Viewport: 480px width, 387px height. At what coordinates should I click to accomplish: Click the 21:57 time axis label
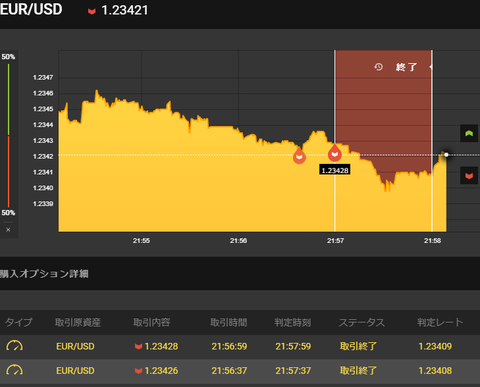[x=335, y=241]
